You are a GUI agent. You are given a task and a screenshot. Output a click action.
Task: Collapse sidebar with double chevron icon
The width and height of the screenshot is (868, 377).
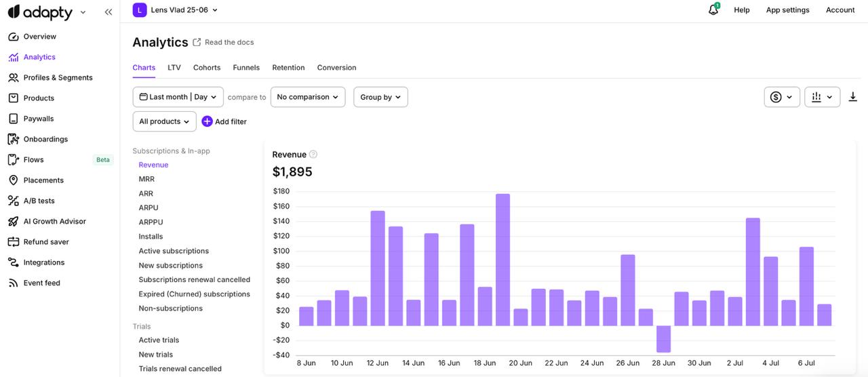tap(108, 12)
